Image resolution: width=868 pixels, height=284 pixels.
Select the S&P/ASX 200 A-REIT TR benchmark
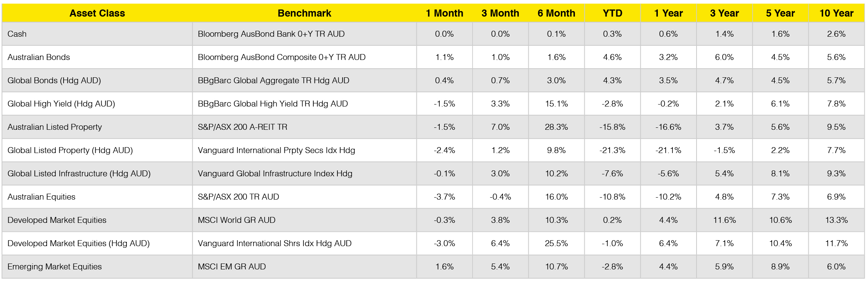(243, 127)
